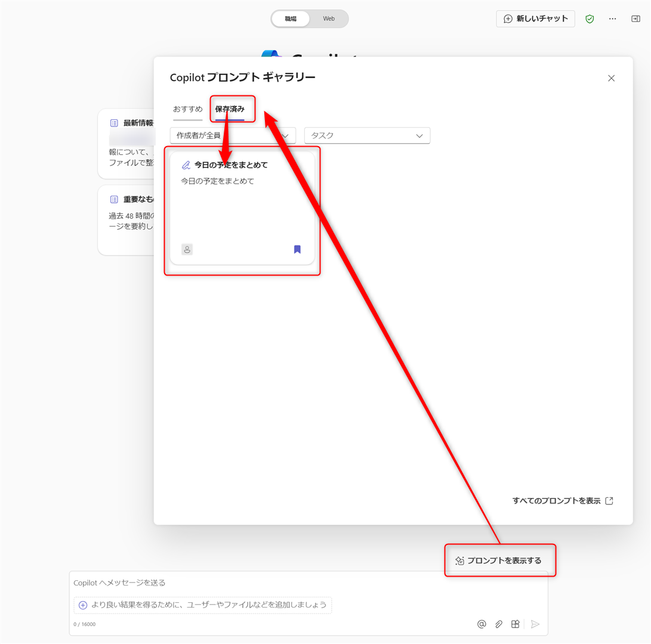
Task: Expand the タスク dropdown
Action: pos(367,135)
